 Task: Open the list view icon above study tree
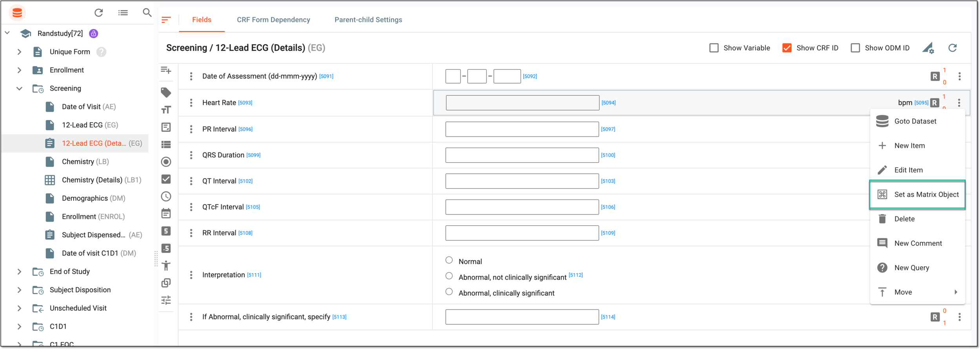click(x=123, y=13)
